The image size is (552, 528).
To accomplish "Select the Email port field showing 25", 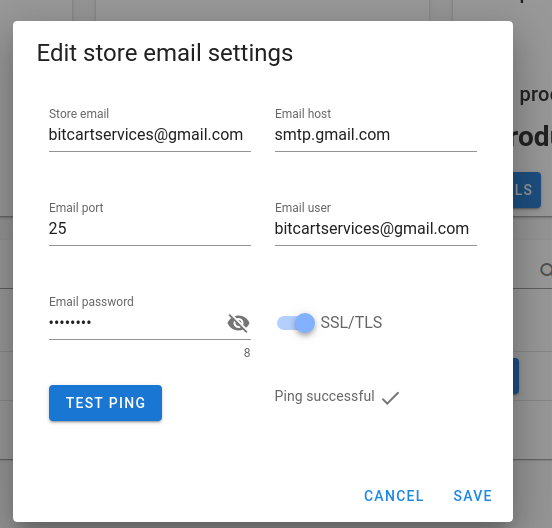I will tap(150, 229).
